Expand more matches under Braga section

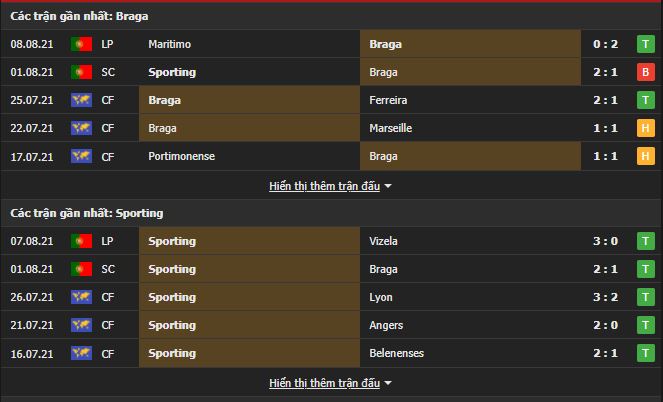pos(324,186)
